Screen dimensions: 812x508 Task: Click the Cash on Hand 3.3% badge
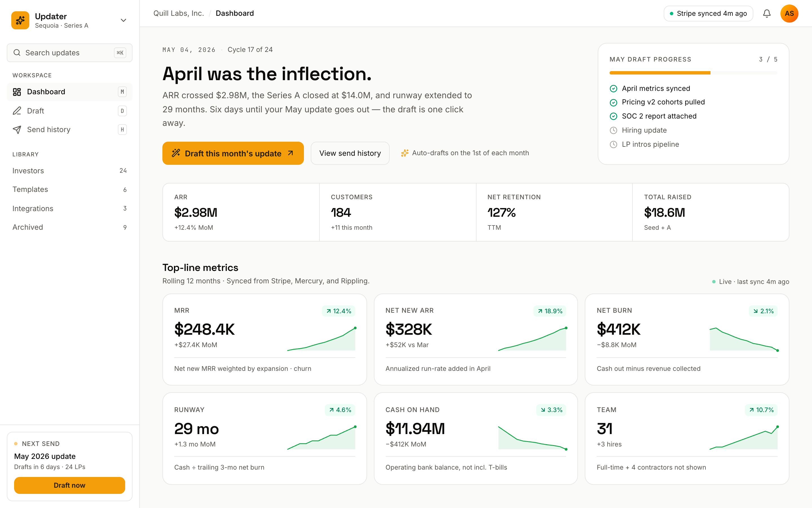[551, 410]
